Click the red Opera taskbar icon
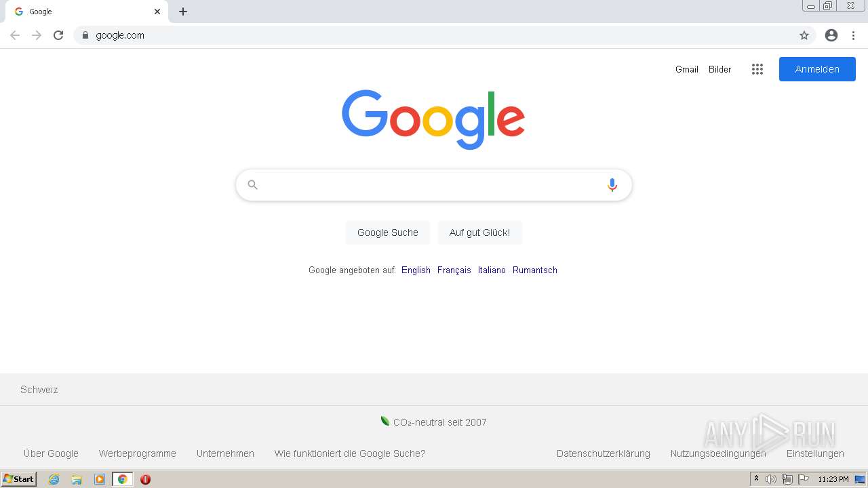868x488 pixels. tap(145, 479)
